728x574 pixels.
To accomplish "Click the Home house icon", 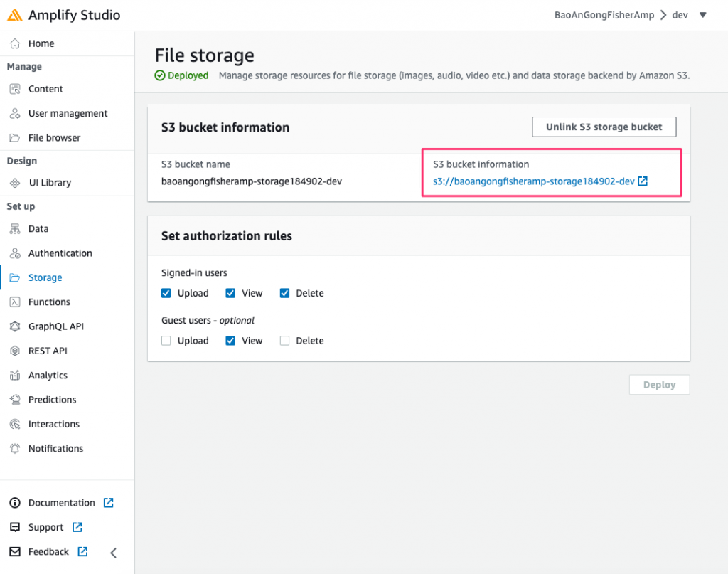I will point(15,43).
